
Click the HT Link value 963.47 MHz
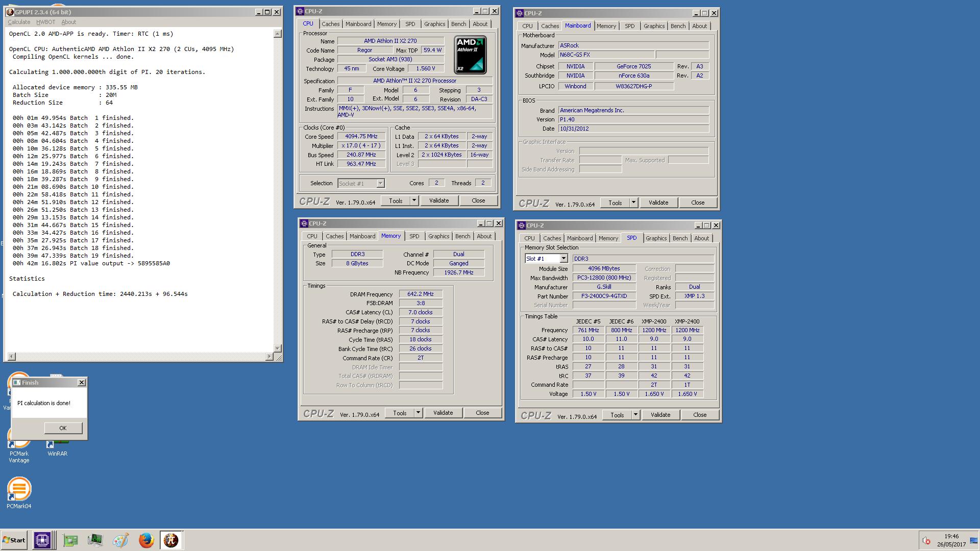361,164
